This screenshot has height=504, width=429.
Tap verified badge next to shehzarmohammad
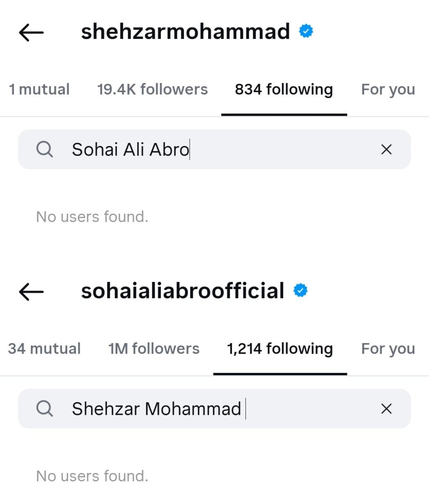(x=306, y=31)
